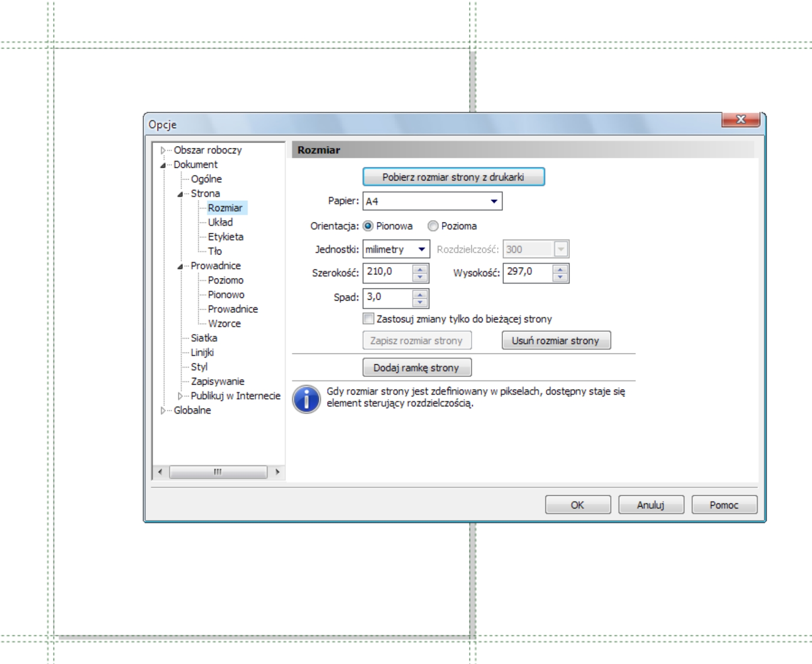Click the blue information icon
Image resolution: width=812 pixels, height=664 pixels.
pyautogui.click(x=306, y=399)
